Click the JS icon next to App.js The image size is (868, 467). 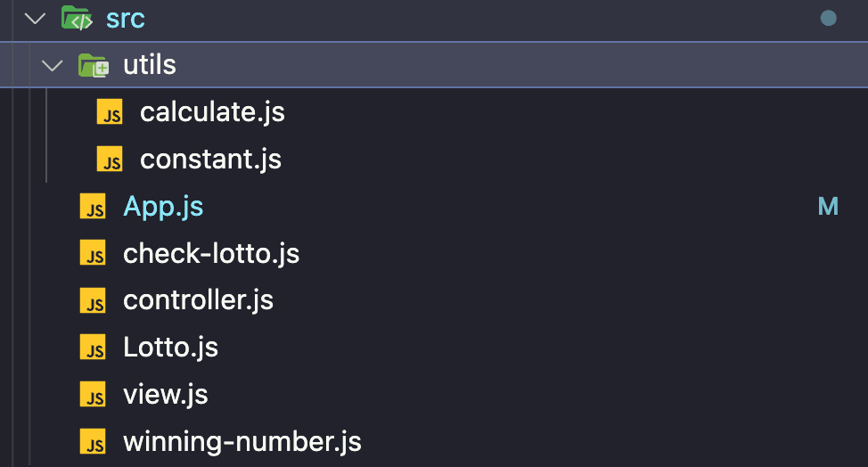[x=93, y=208]
